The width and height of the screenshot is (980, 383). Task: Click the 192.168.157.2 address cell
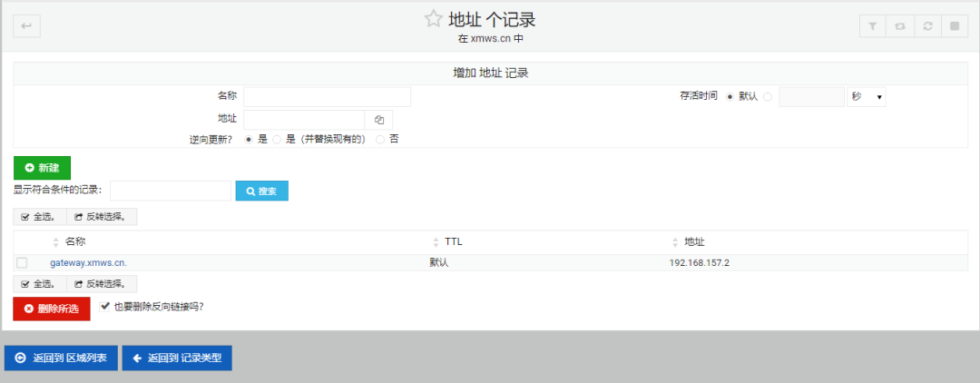[700, 263]
